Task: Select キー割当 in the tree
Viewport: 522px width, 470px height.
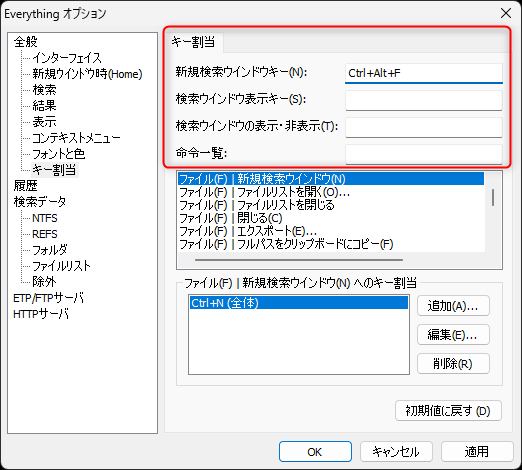Action: click(54, 170)
